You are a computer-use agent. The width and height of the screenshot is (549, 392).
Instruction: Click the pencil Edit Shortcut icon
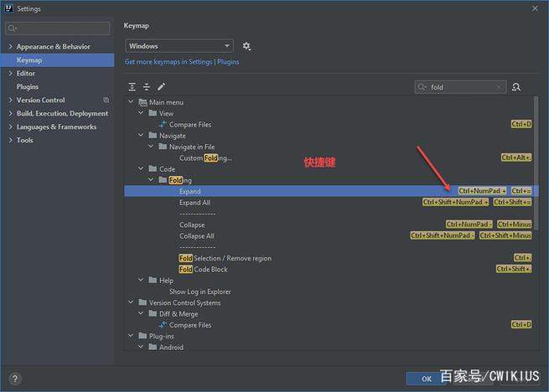[161, 87]
